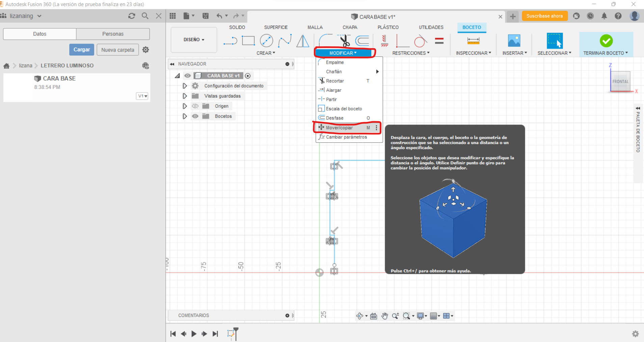
Task: Click the sketch feature in timeline
Action: click(231, 334)
